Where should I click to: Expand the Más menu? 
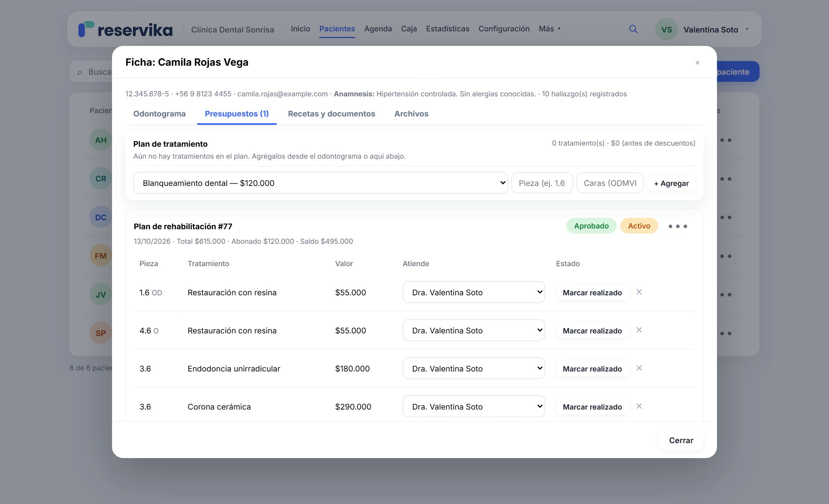550,29
